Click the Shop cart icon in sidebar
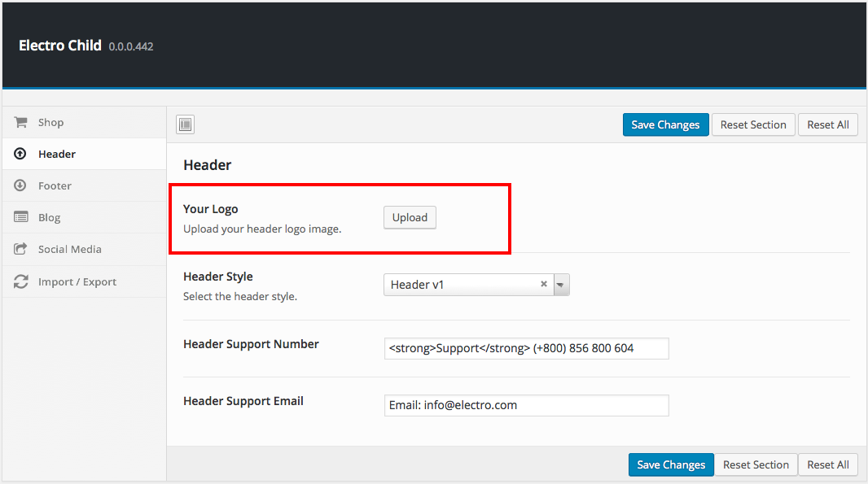This screenshot has width=868, height=484. 20,122
